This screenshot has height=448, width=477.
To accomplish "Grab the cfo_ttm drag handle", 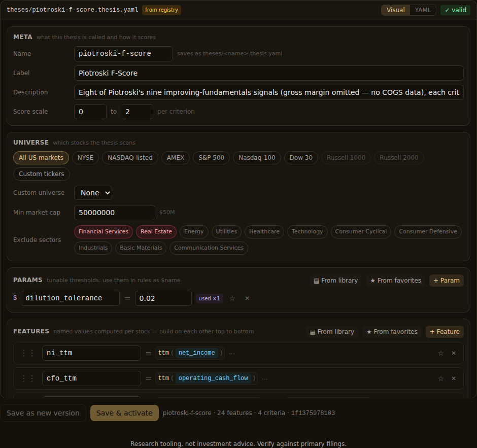I will tap(28, 378).
